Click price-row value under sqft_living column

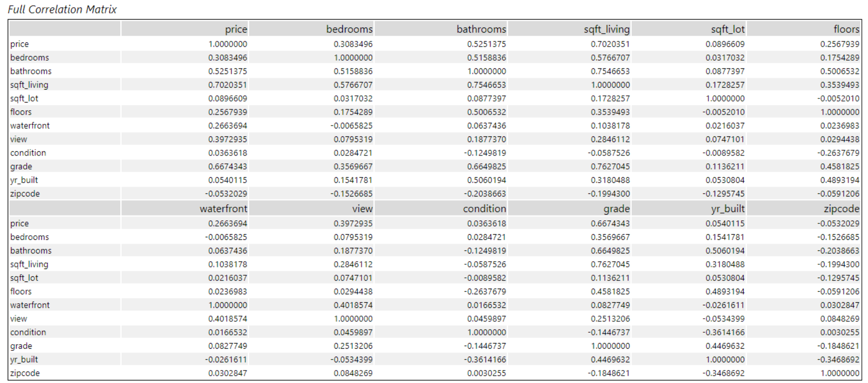[x=610, y=44]
